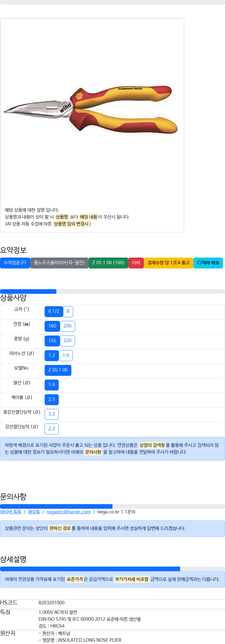The width and height of the screenshot is (225, 644).
Task: Choose 200 mm overall length
Action: pos(67,326)
